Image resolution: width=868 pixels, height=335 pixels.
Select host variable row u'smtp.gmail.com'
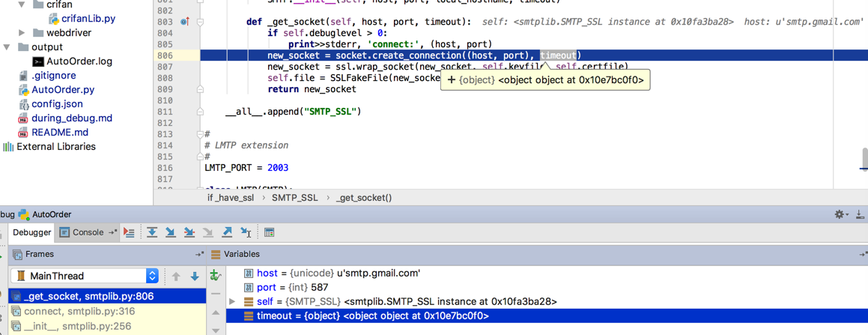(547, 273)
